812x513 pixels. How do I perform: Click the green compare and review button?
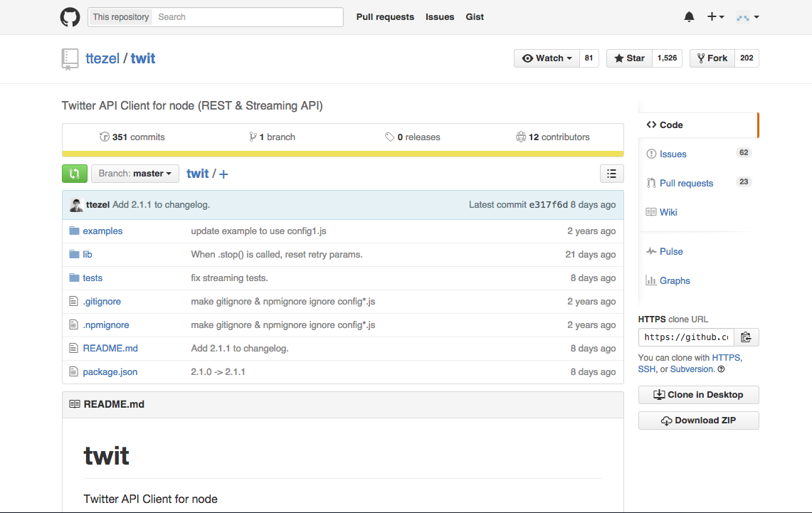[x=75, y=174]
